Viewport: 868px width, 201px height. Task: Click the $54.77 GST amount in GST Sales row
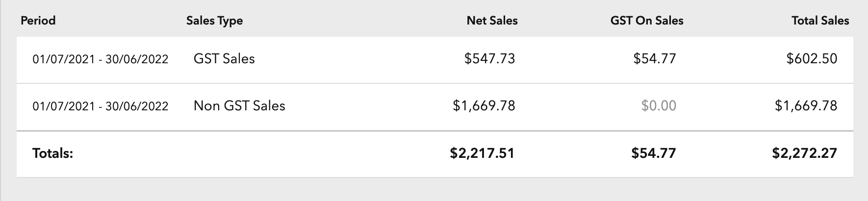(655, 59)
